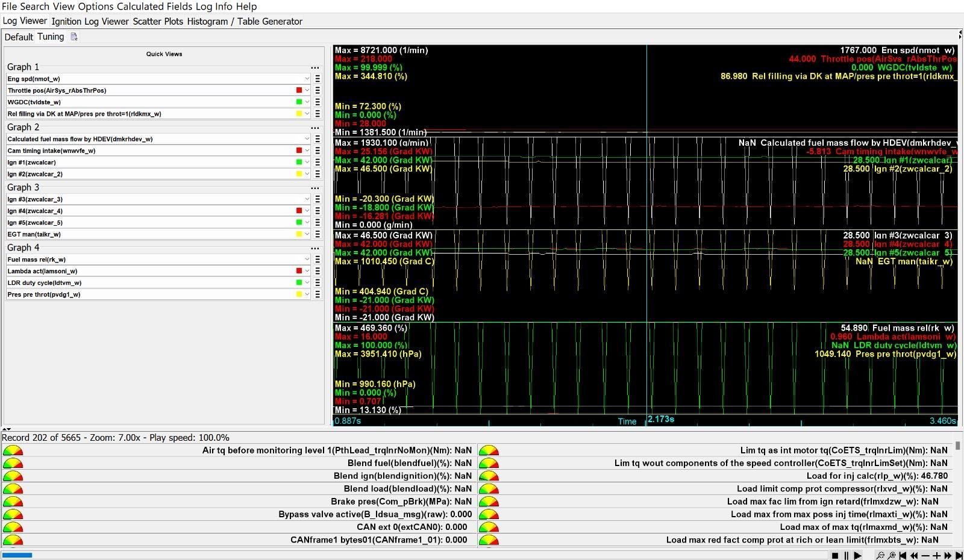Viewport: 964px width, 560px height.
Task: Stop log playback
Action: (835, 555)
